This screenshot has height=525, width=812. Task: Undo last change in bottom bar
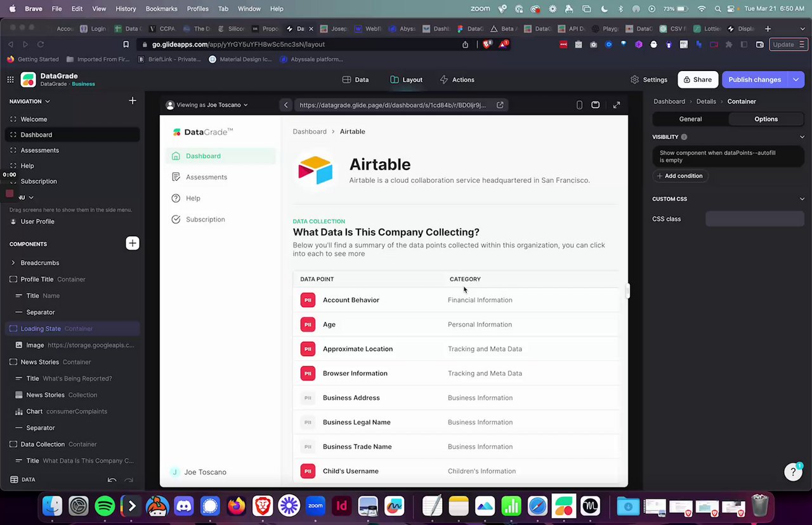pyautogui.click(x=112, y=481)
